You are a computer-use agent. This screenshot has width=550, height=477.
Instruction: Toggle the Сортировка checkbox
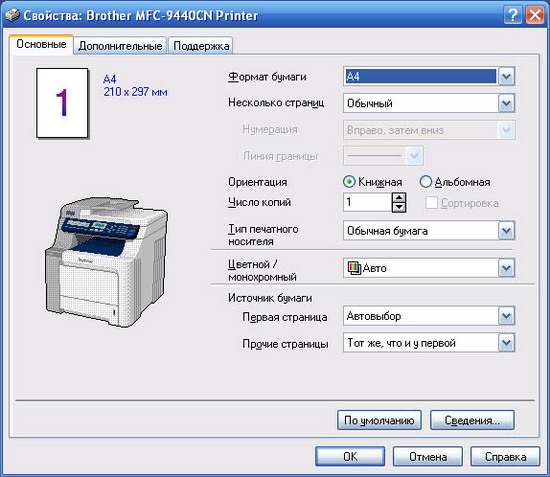tap(431, 203)
